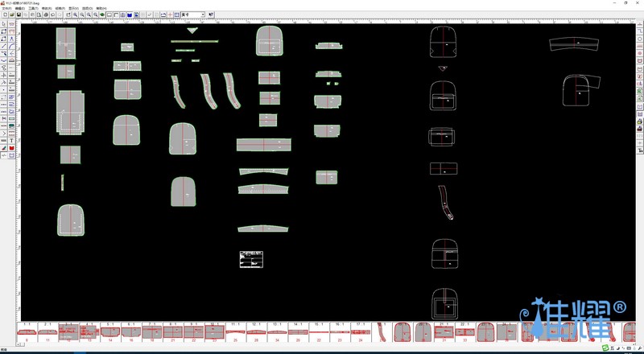Screen dimensions: 644x354
Task: Click the New file icon in toolbar
Action: (4, 14)
